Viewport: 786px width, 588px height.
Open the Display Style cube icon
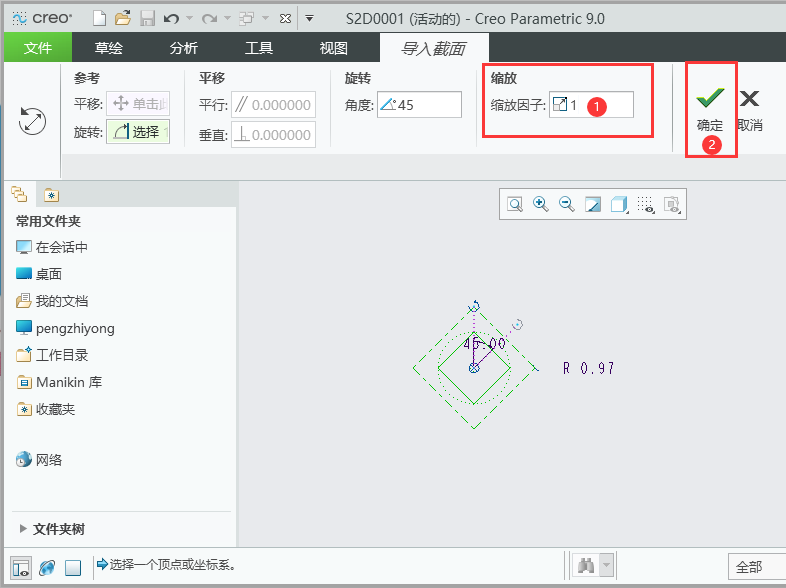[x=620, y=204]
